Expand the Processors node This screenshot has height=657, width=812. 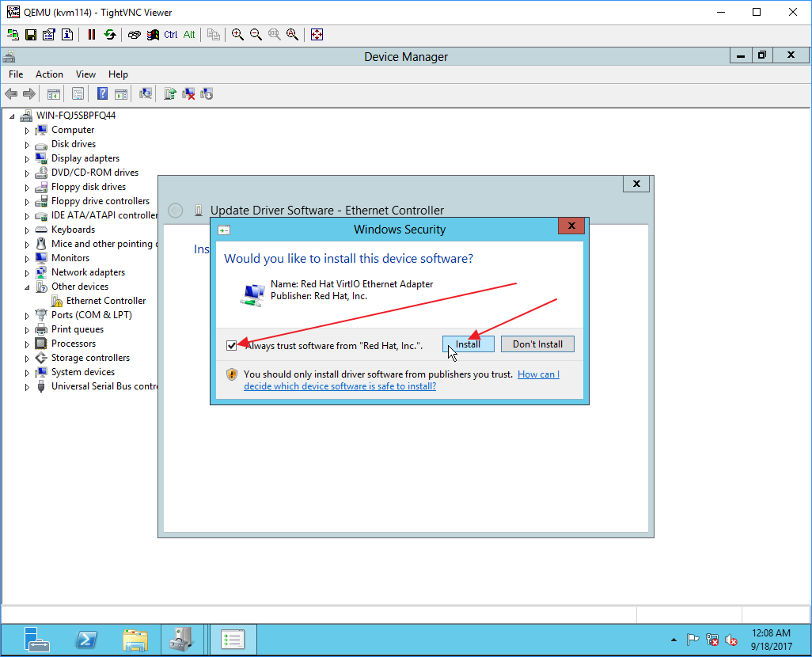(27, 344)
